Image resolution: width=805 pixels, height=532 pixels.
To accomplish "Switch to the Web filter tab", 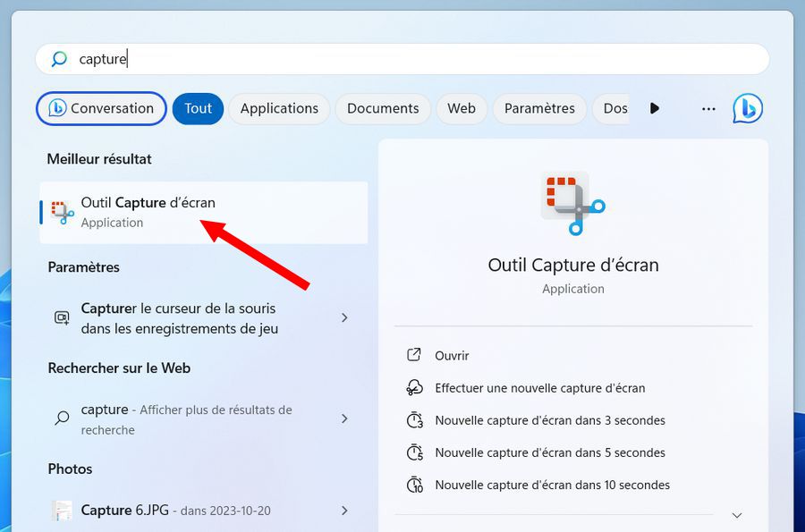I will pyautogui.click(x=462, y=108).
